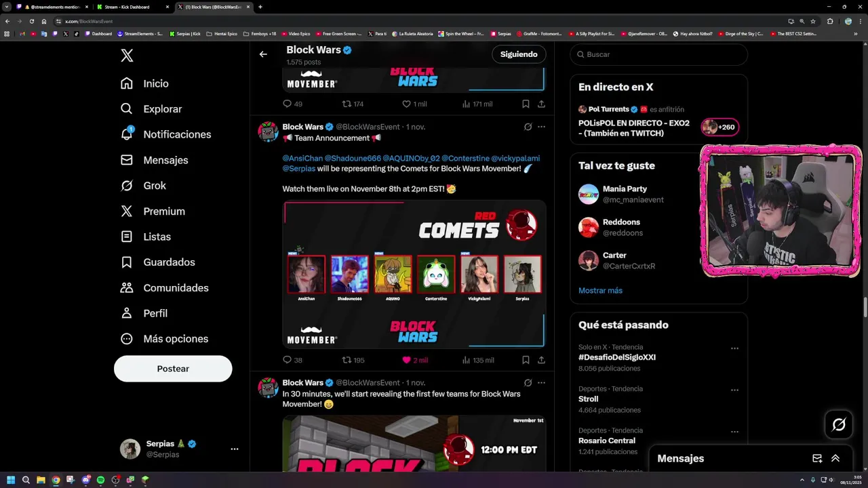Open @AQUINOby_02 mention link
Screen dimensions: 868x488
(x=411, y=158)
